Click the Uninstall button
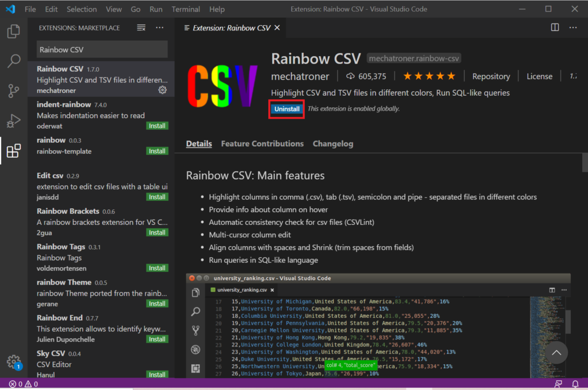 (x=287, y=109)
